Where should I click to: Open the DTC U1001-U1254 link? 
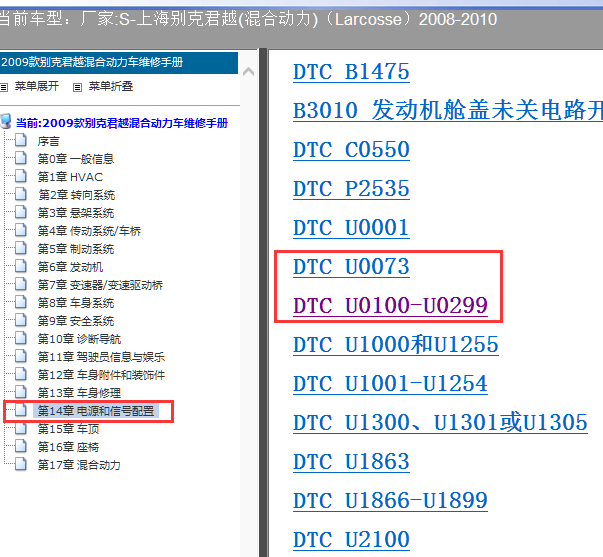tap(390, 384)
